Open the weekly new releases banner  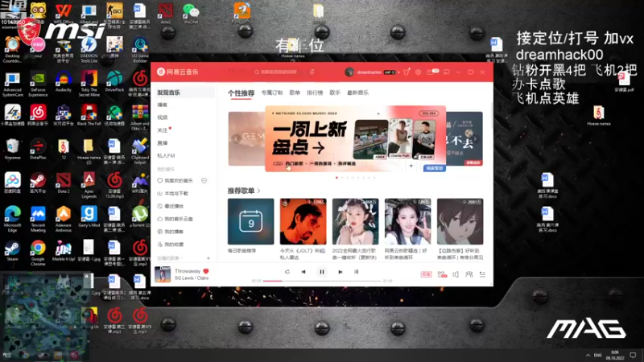point(355,138)
